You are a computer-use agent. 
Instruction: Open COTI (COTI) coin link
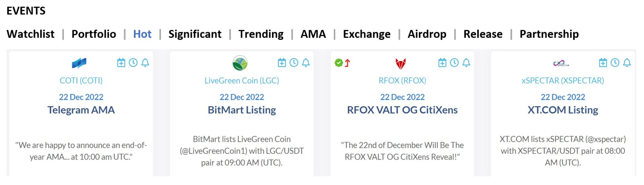point(81,81)
